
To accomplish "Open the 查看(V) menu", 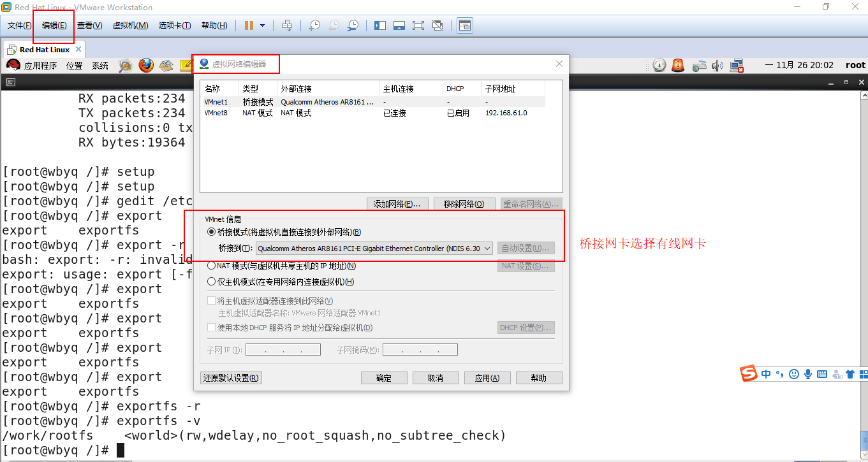I will 89,25.
